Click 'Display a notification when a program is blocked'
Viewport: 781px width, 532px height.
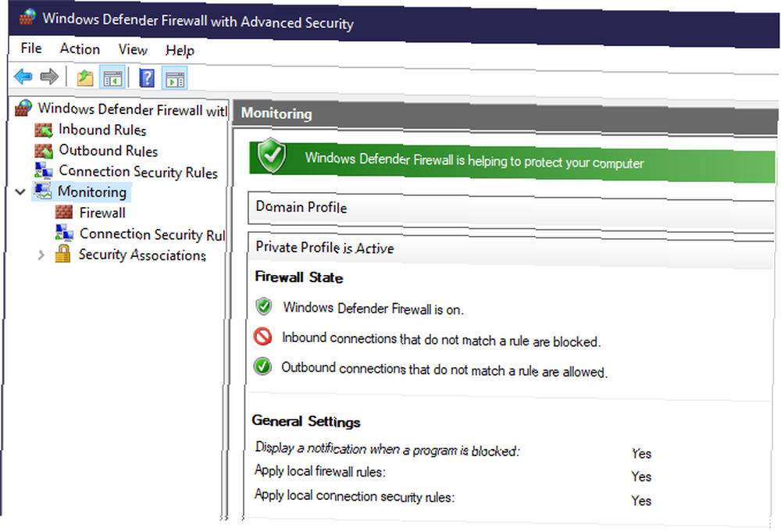coord(387,449)
